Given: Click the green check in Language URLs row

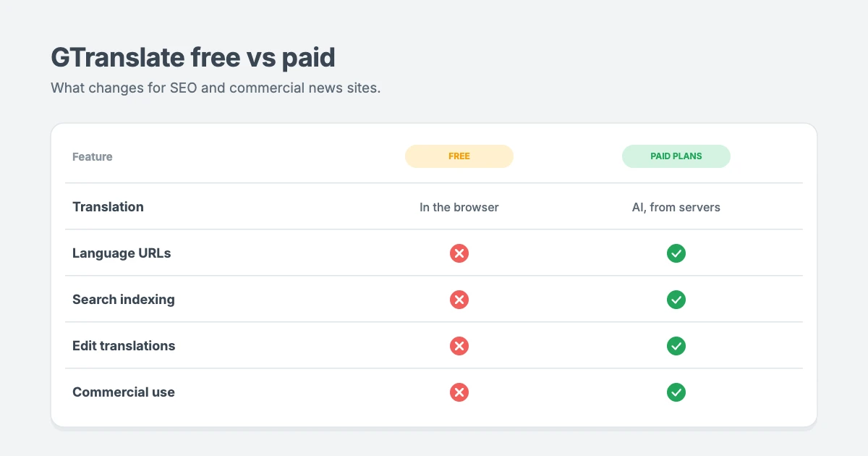Looking at the screenshot, I should tap(676, 253).
